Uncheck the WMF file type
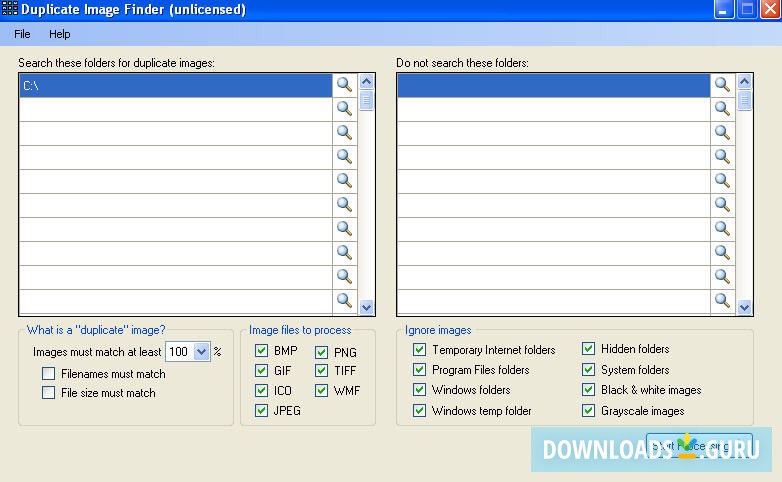This screenshot has height=482, width=782. click(x=321, y=390)
